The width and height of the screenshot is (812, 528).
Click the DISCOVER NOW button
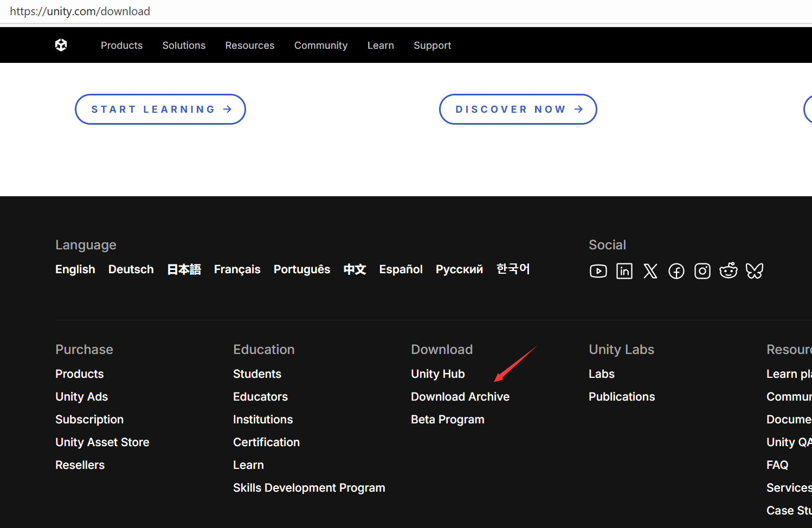pos(518,109)
